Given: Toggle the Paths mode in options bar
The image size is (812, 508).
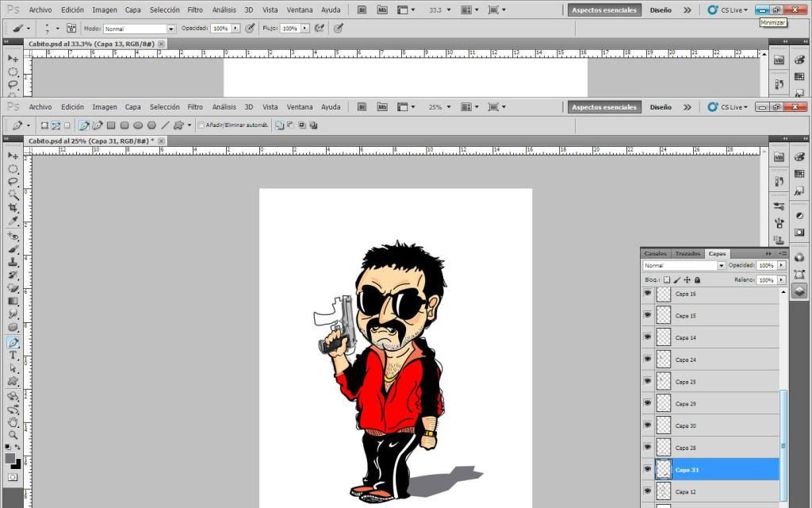Looking at the screenshot, I should (56, 125).
